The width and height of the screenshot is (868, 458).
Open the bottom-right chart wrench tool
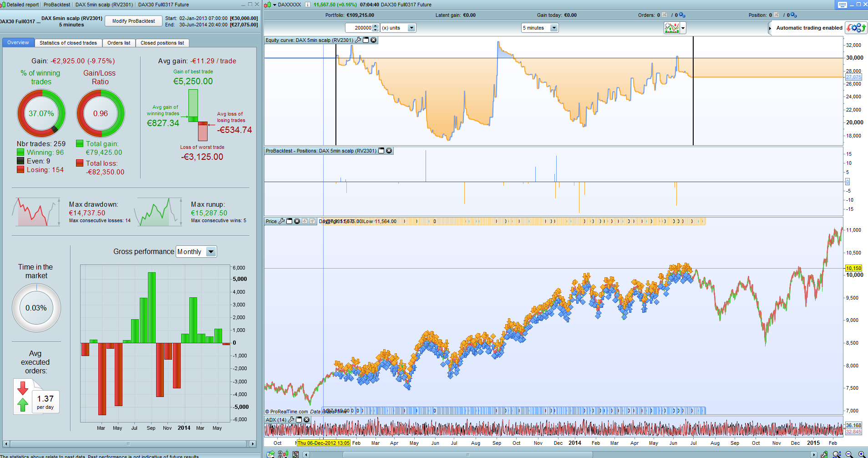coord(824,454)
